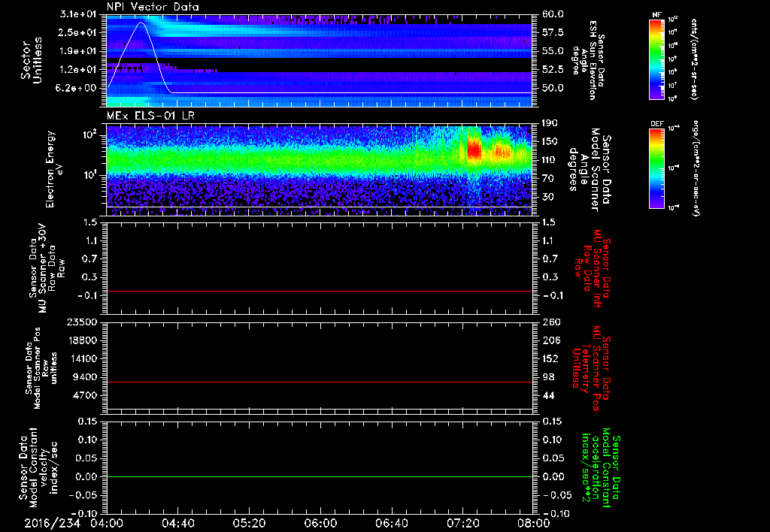Click the '190' scanner angle tick value
The image size is (770, 532).
click(x=550, y=122)
